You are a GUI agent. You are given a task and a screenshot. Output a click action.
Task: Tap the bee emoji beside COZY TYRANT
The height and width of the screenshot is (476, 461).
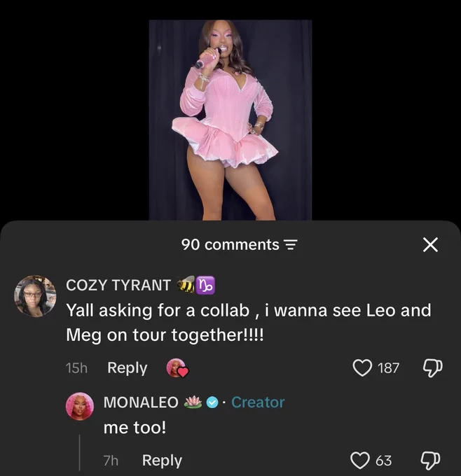tap(186, 284)
